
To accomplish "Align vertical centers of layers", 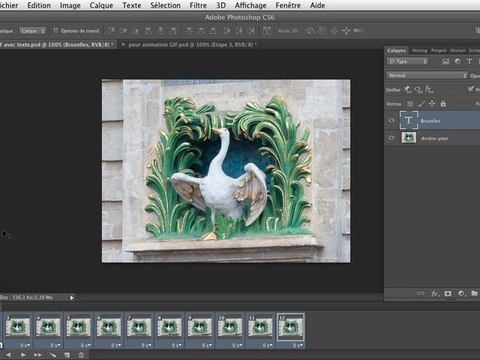I will coord(123,31).
